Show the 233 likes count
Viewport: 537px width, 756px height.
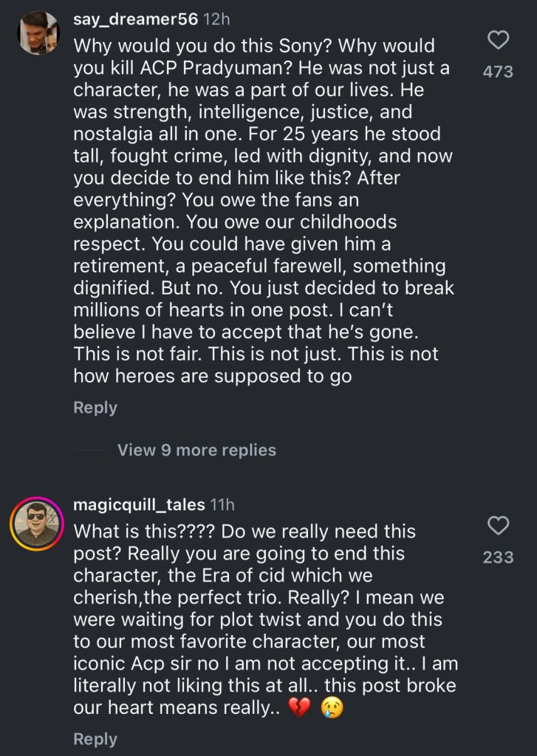coord(498,557)
